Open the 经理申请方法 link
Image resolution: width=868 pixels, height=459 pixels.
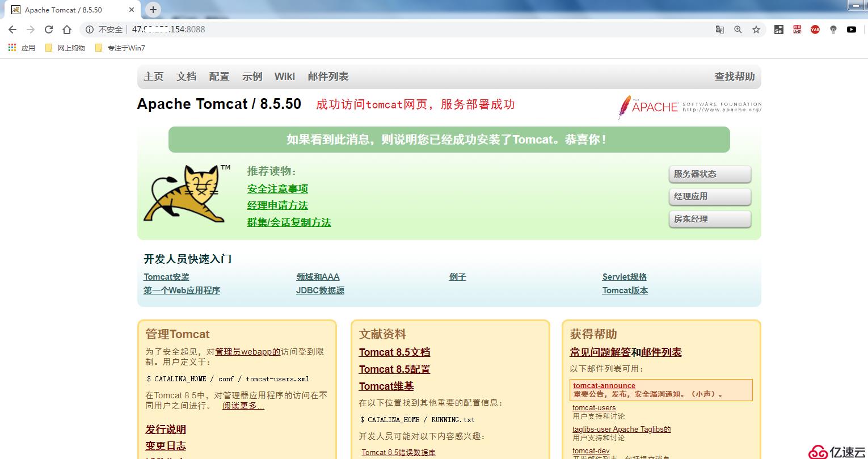pyautogui.click(x=277, y=205)
